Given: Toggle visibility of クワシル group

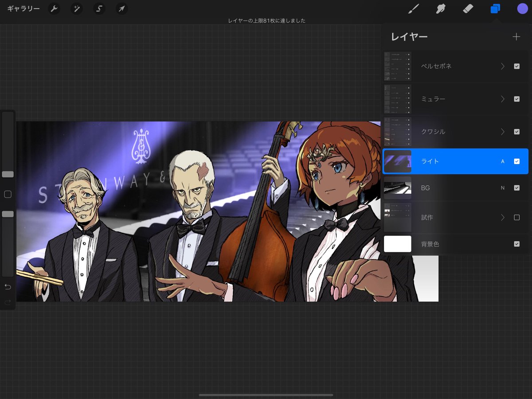Looking at the screenshot, I should click(x=516, y=132).
